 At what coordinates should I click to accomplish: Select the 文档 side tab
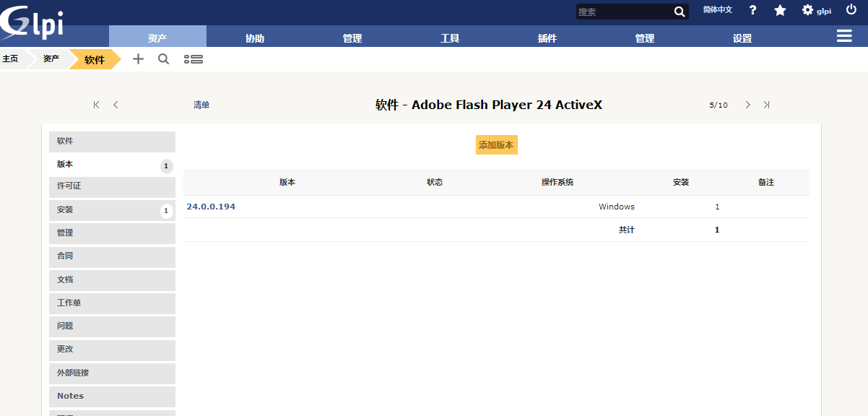(x=112, y=280)
